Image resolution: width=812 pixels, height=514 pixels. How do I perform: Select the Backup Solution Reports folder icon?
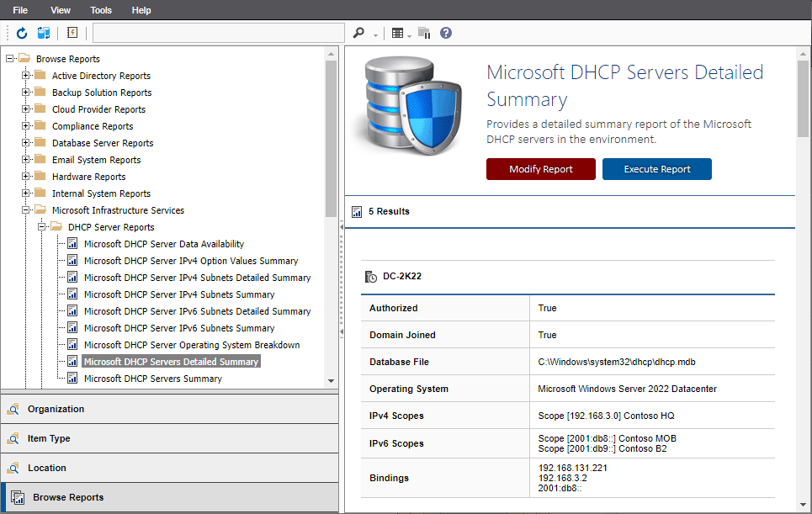[40, 93]
